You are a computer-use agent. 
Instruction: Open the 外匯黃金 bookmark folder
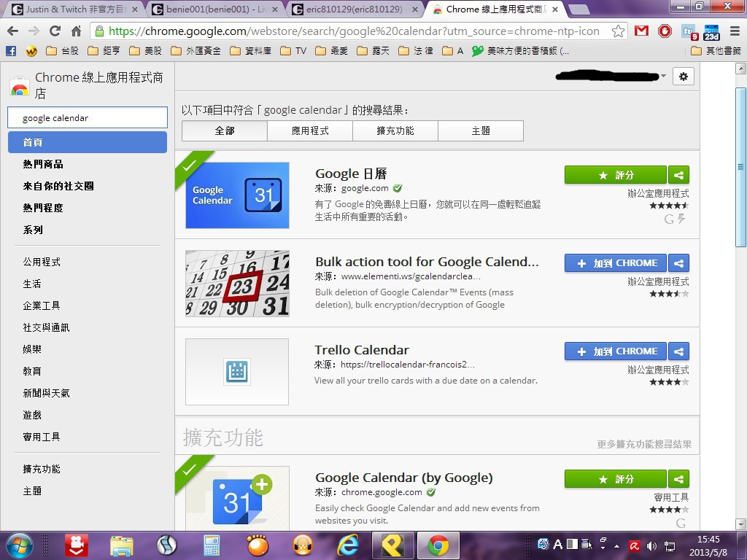tap(196, 51)
